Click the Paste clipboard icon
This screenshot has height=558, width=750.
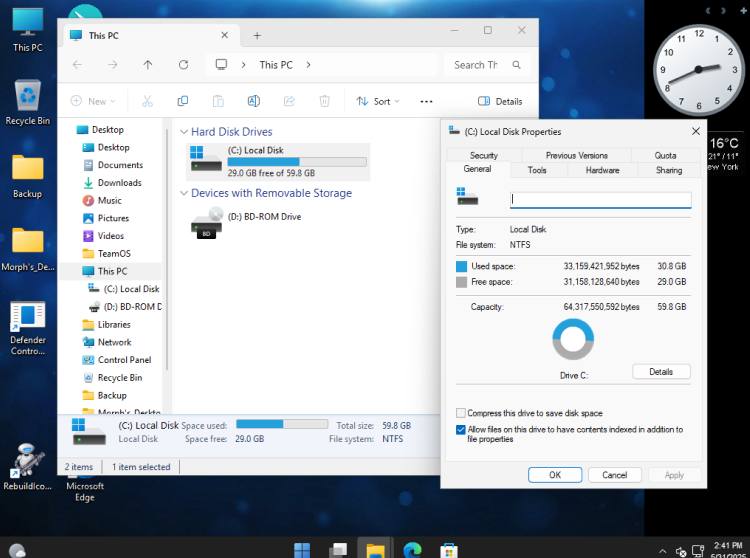tap(218, 101)
